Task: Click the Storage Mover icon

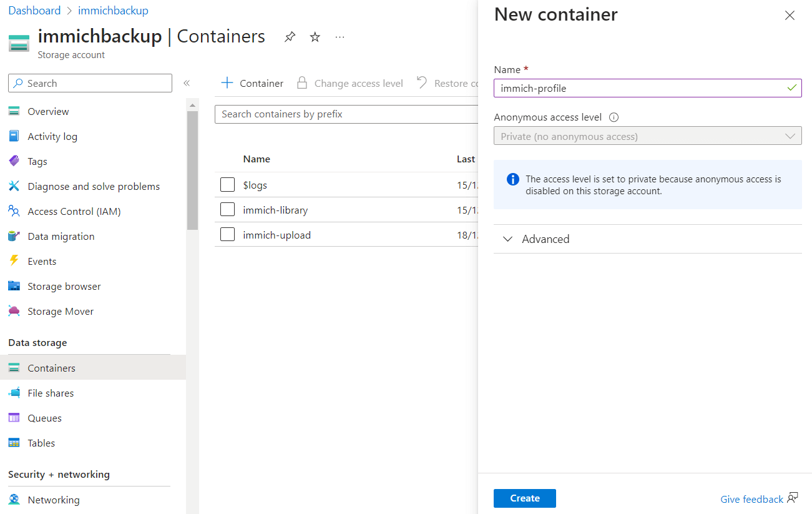Action: coord(14,311)
